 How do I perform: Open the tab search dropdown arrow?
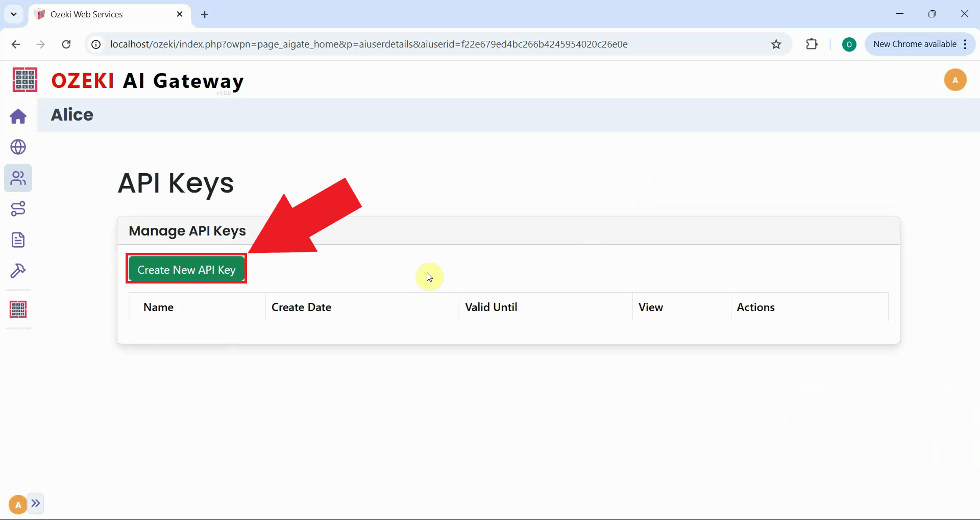14,14
